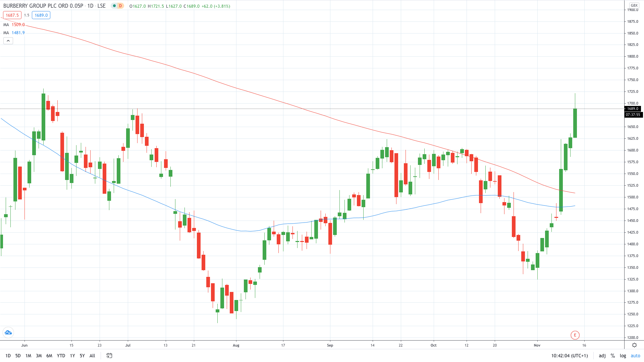644x362 pixels.
Task: Open chart settings gear icon
Action: [634, 345]
